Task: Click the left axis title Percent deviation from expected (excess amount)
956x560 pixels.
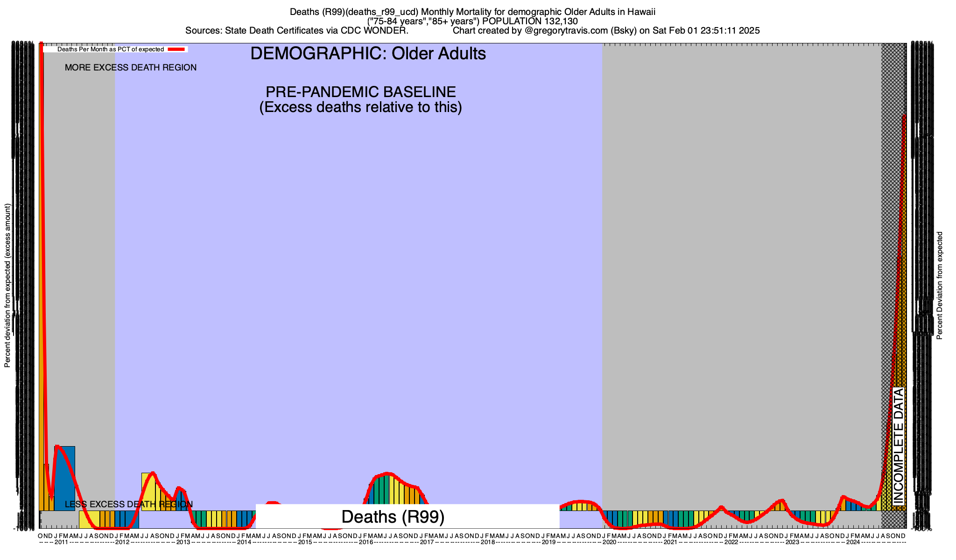Action: pos(7,286)
